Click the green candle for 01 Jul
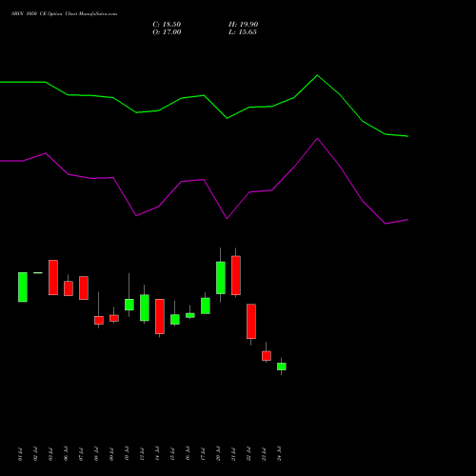 (23, 287)
